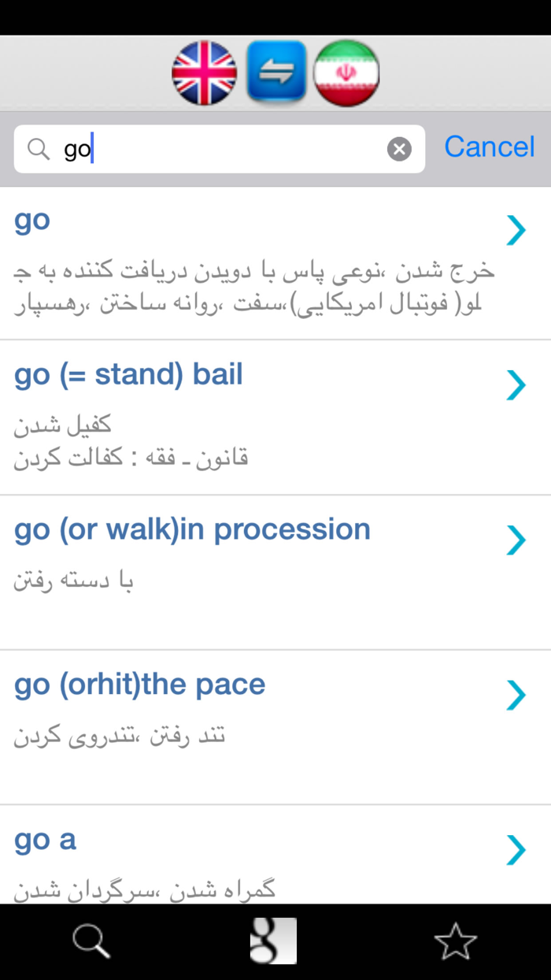Image resolution: width=551 pixels, height=980 pixels.
Task: Open the 'go (or walk)in procession' entry
Action: [x=516, y=540]
